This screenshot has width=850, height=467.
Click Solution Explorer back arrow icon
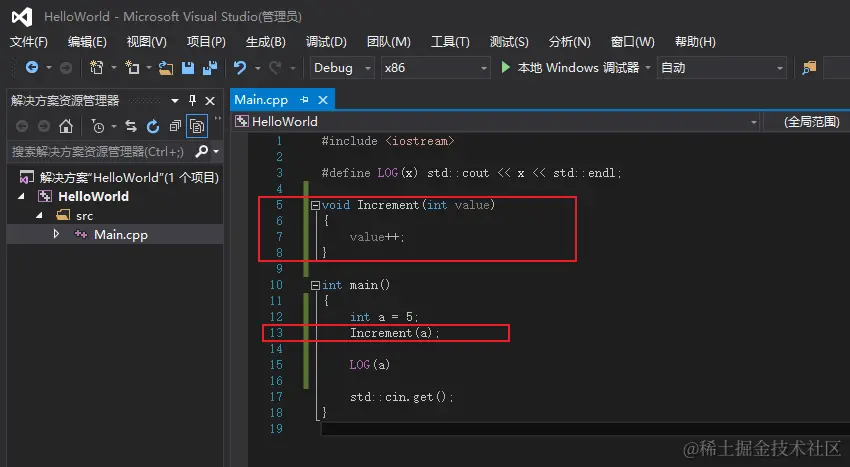tap(22, 126)
